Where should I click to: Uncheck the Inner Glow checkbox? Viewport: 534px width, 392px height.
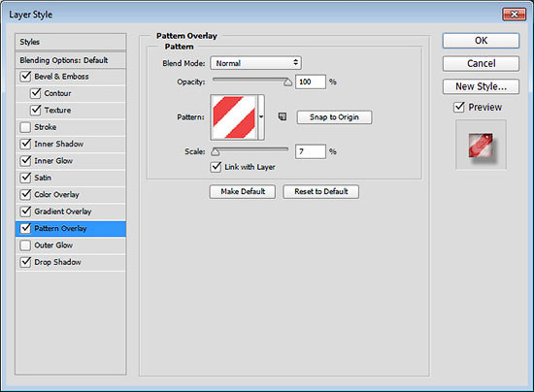pyautogui.click(x=25, y=161)
